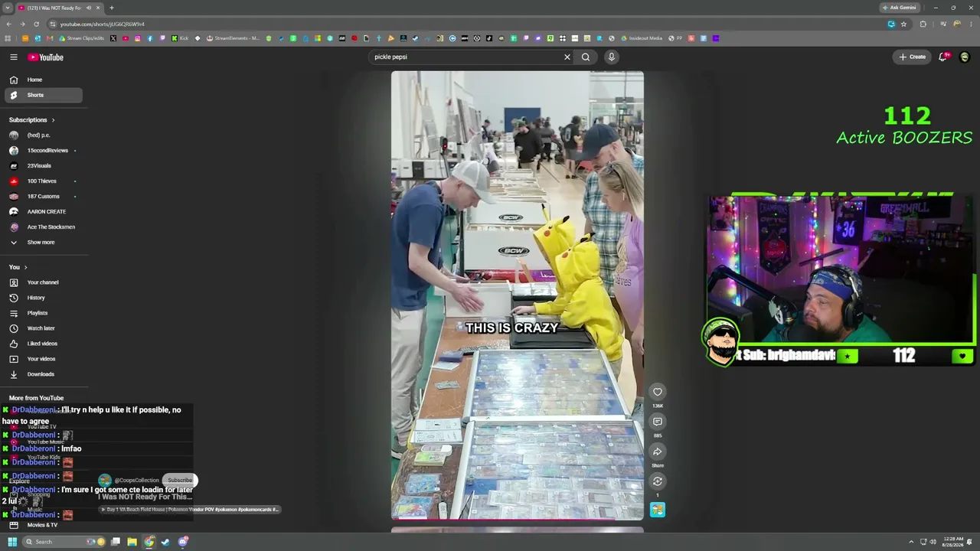
Task: Open the remix button on the Short
Action: pyautogui.click(x=658, y=481)
